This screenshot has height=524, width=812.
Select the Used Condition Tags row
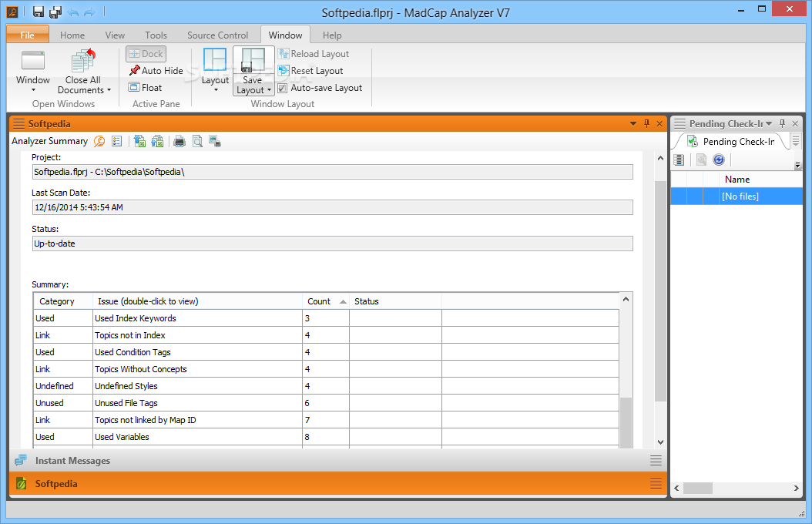(326, 352)
